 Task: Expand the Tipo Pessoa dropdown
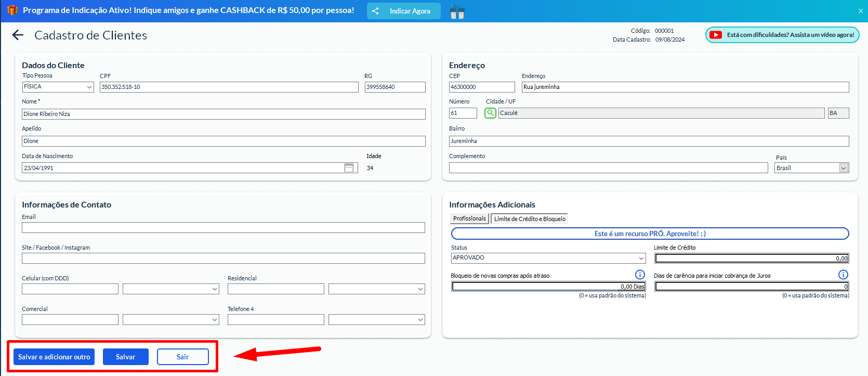(x=89, y=87)
